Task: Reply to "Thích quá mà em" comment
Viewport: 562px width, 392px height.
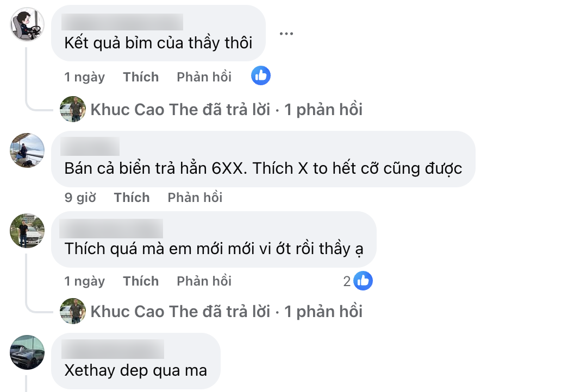Action: tap(204, 281)
